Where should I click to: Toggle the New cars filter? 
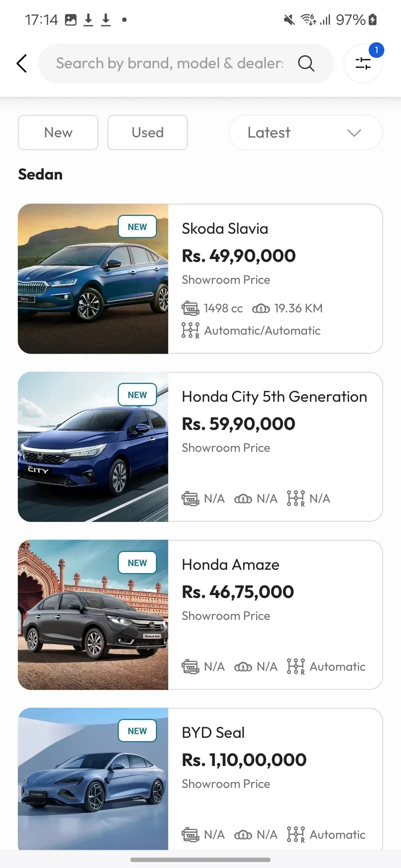tap(58, 132)
